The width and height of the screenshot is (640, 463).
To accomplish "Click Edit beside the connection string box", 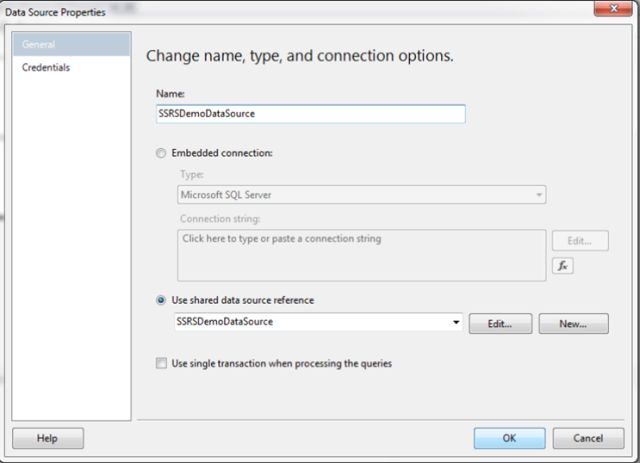I will tap(580, 241).
